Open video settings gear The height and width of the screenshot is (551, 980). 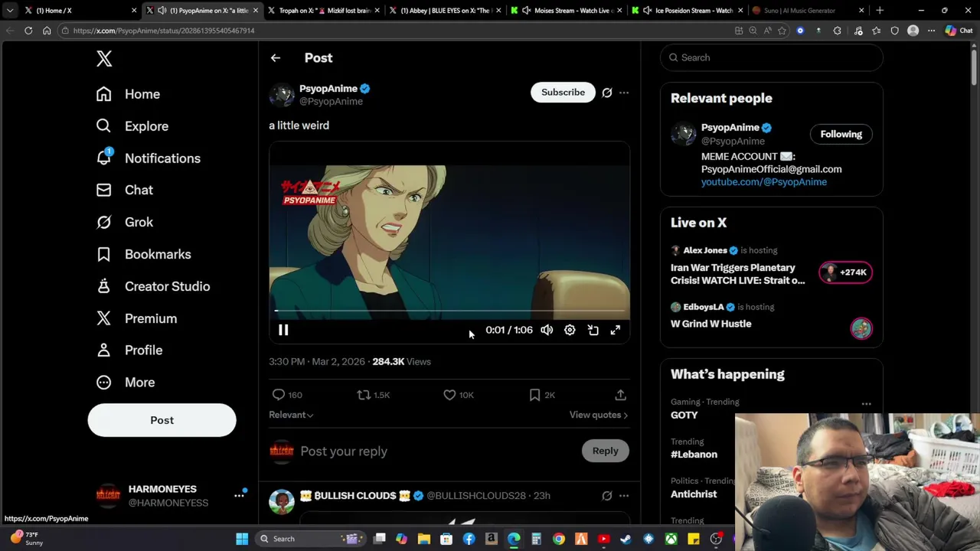tap(570, 330)
